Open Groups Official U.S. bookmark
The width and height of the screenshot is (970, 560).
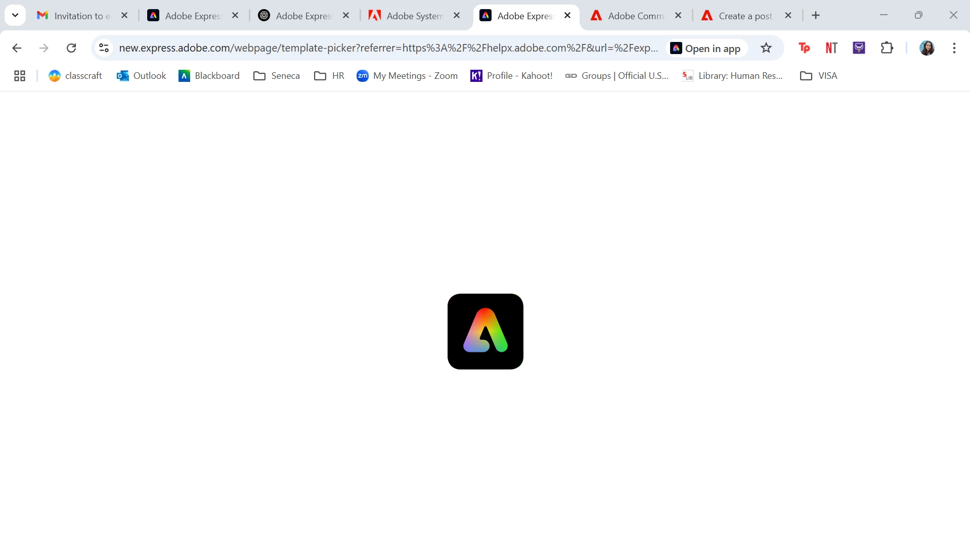point(617,76)
